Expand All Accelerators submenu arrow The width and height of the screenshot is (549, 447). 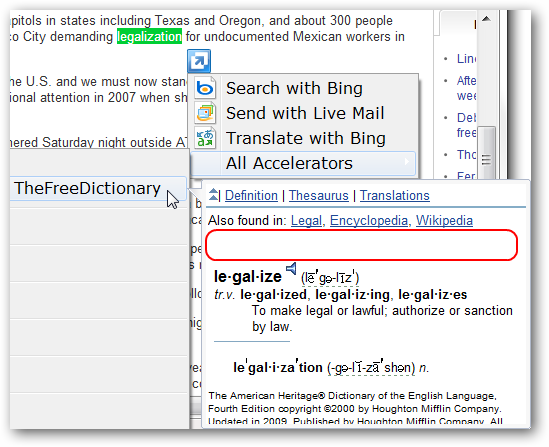click(x=406, y=162)
